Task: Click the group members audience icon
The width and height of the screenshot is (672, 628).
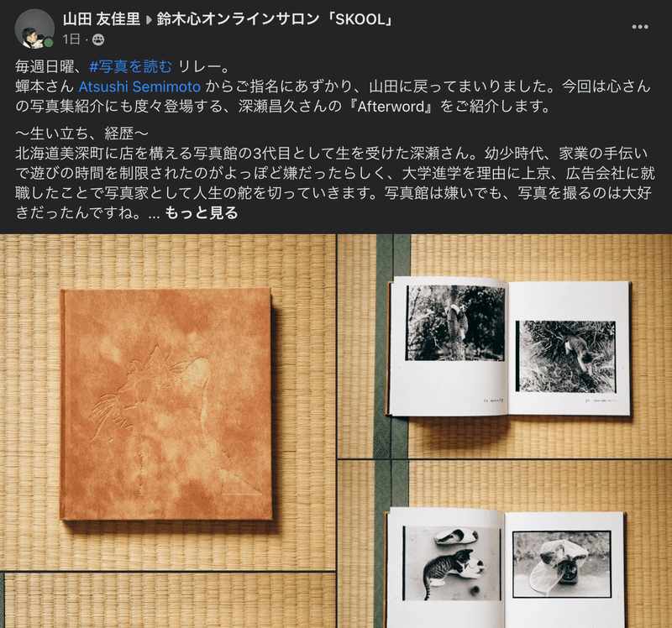Action: 98,39
